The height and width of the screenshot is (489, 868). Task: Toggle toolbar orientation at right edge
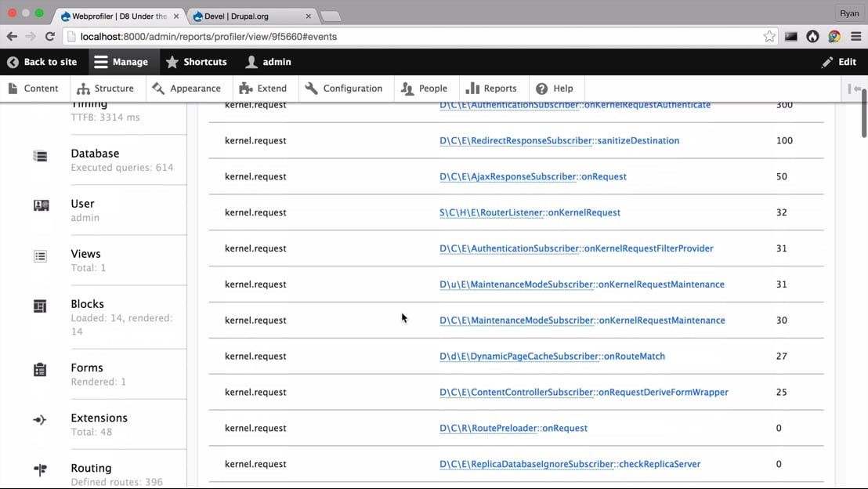coord(855,89)
